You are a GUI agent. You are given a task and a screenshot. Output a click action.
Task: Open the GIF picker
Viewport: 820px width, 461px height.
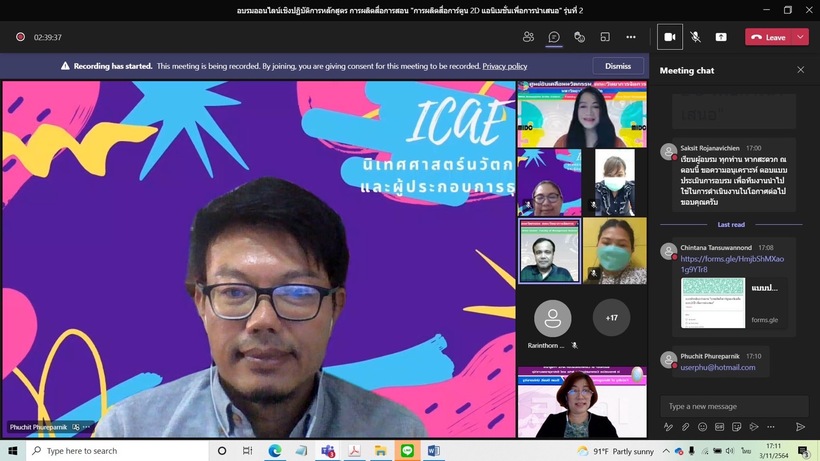pos(720,427)
